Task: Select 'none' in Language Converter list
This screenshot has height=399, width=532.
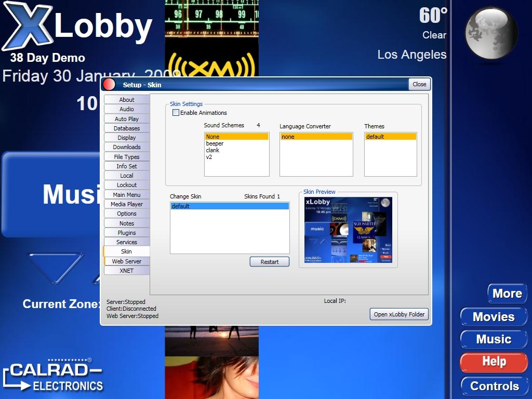Action: (x=316, y=137)
